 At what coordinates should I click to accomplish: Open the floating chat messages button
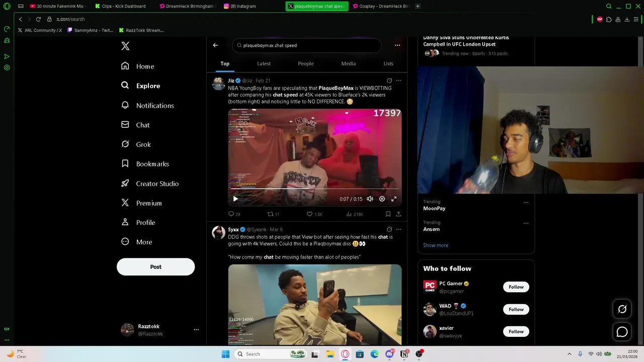(x=622, y=332)
